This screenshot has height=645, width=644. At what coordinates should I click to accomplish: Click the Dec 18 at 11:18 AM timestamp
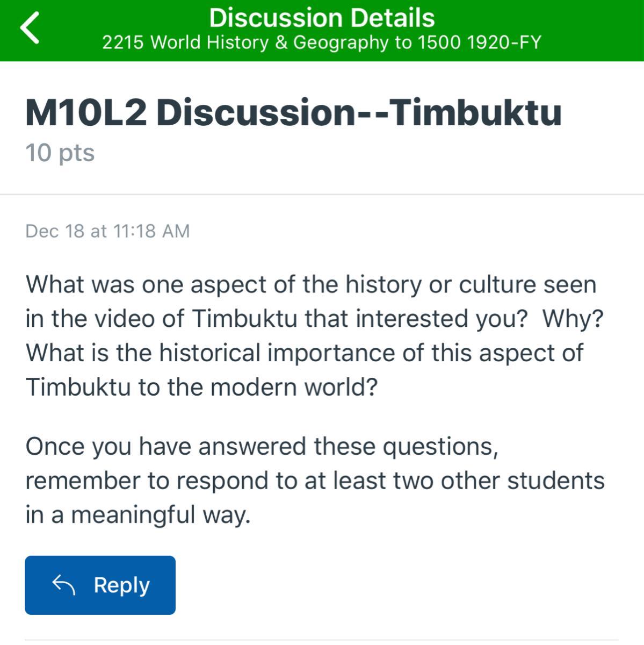pyautogui.click(x=107, y=231)
